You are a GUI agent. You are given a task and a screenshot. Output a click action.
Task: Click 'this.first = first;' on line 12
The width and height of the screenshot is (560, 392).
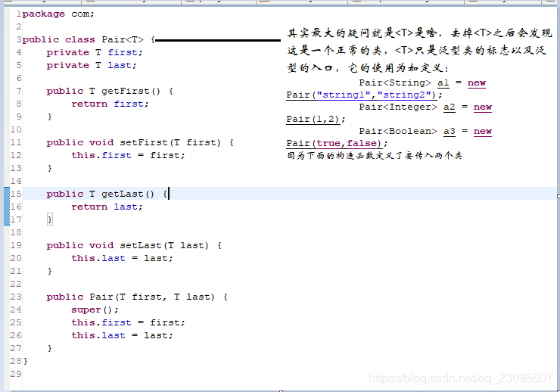pos(128,155)
